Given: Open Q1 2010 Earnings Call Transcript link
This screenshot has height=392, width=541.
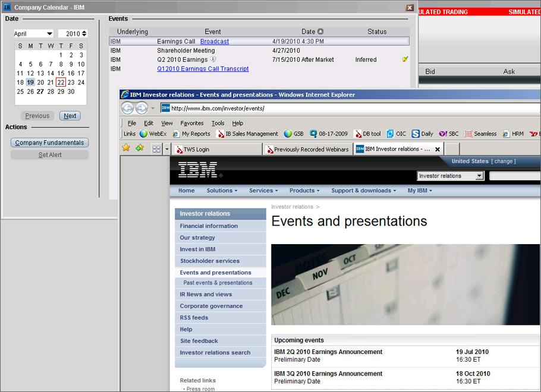Looking at the screenshot, I should pos(203,69).
